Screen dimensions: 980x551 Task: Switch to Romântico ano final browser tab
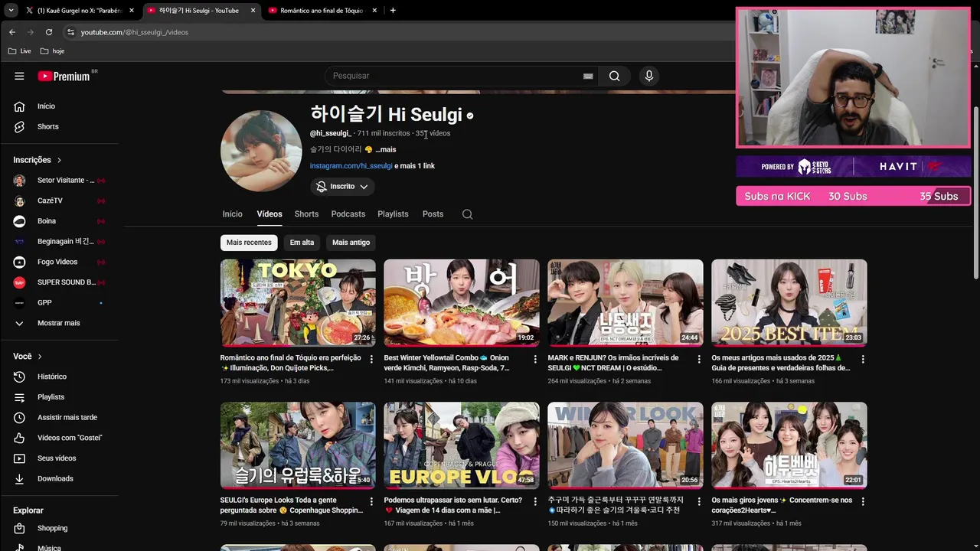click(x=322, y=11)
